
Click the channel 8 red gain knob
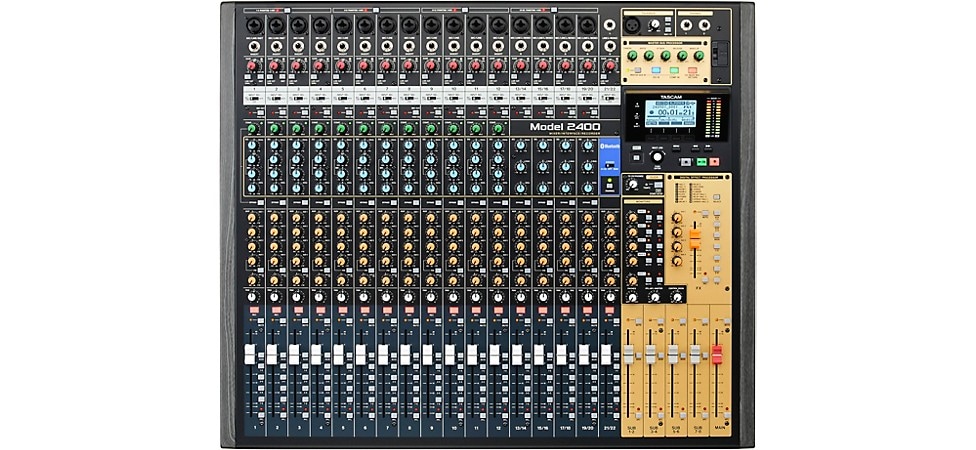click(408, 65)
